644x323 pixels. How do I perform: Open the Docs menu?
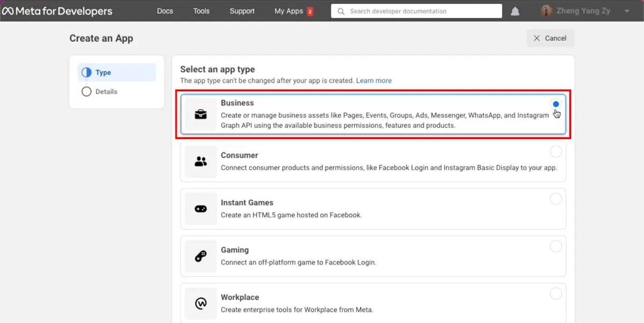pyautogui.click(x=165, y=11)
